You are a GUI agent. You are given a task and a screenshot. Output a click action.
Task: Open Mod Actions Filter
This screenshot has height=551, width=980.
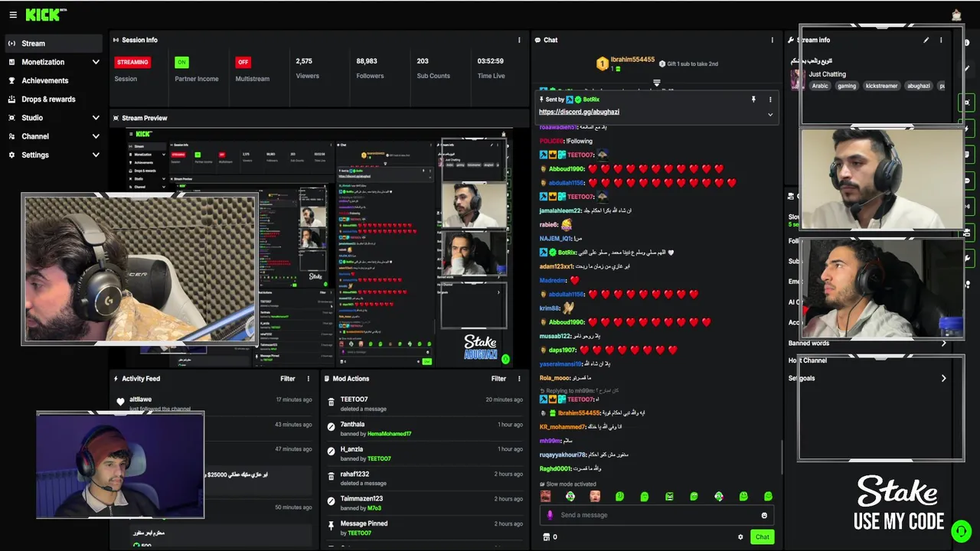[498, 379]
